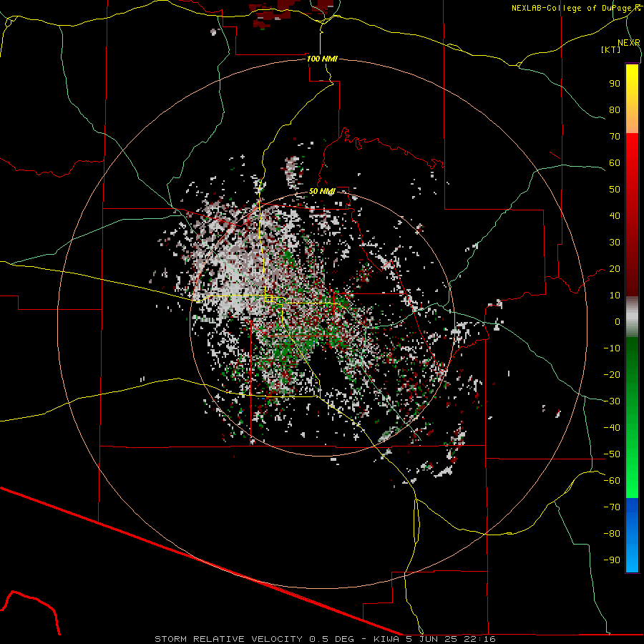Click the -70 value on the velocity scale
Screen dimensions: 644x644
coord(612,507)
